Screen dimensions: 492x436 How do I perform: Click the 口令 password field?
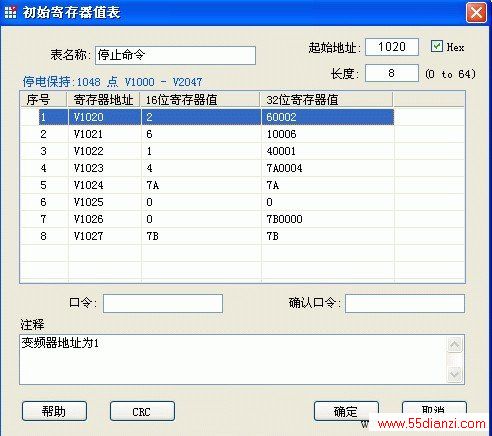[x=163, y=303]
